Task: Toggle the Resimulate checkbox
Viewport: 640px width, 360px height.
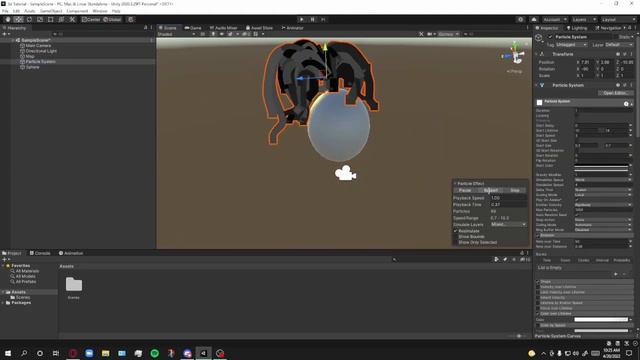Action: coord(456,231)
